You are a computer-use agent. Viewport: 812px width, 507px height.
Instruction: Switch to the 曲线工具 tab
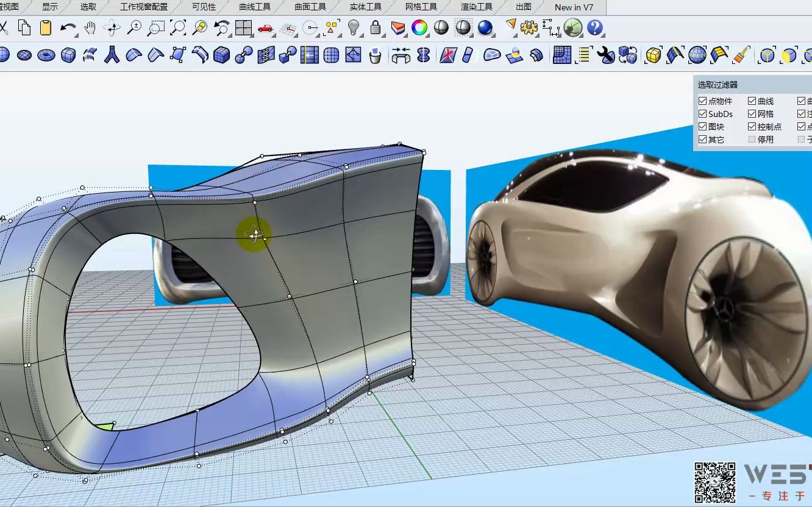click(x=255, y=7)
